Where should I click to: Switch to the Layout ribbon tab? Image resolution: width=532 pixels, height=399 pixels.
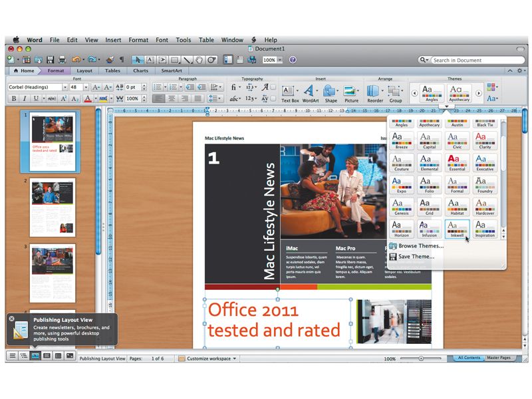click(84, 70)
